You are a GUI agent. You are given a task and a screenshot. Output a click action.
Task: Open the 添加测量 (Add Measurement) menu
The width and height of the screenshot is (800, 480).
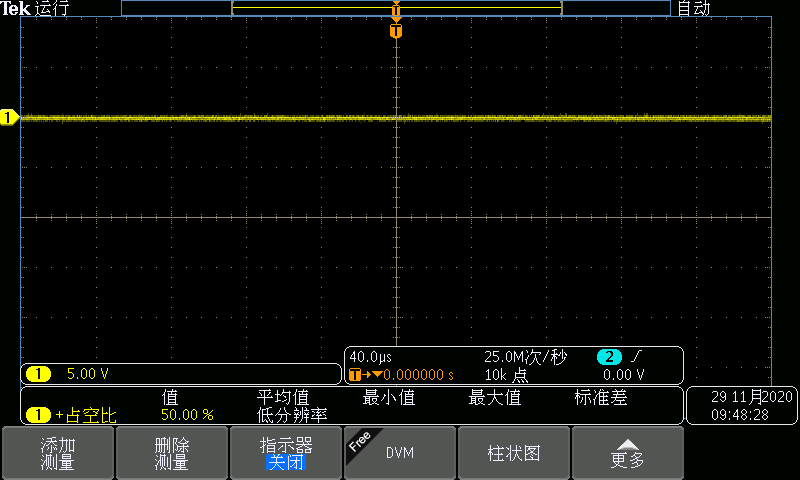[x=58, y=453]
